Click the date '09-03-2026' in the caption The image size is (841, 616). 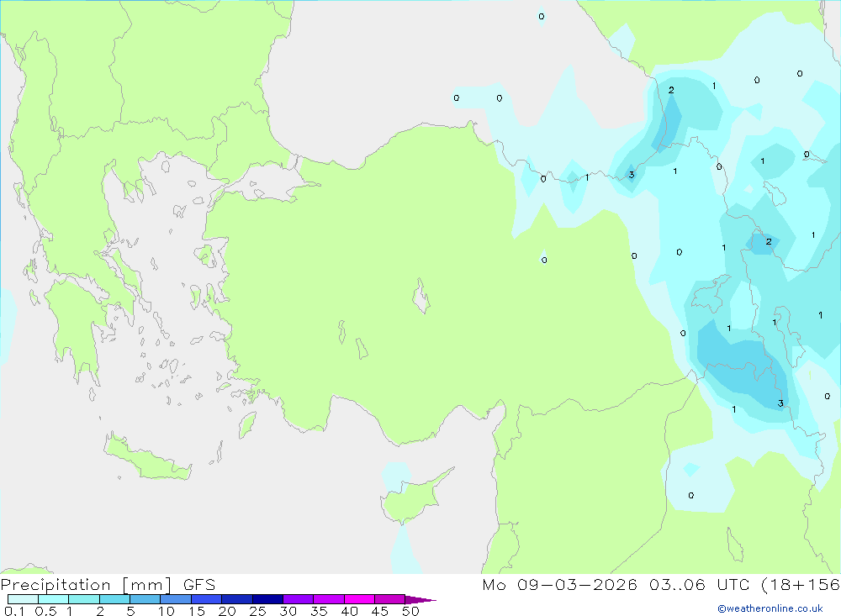click(x=577, y=585)
